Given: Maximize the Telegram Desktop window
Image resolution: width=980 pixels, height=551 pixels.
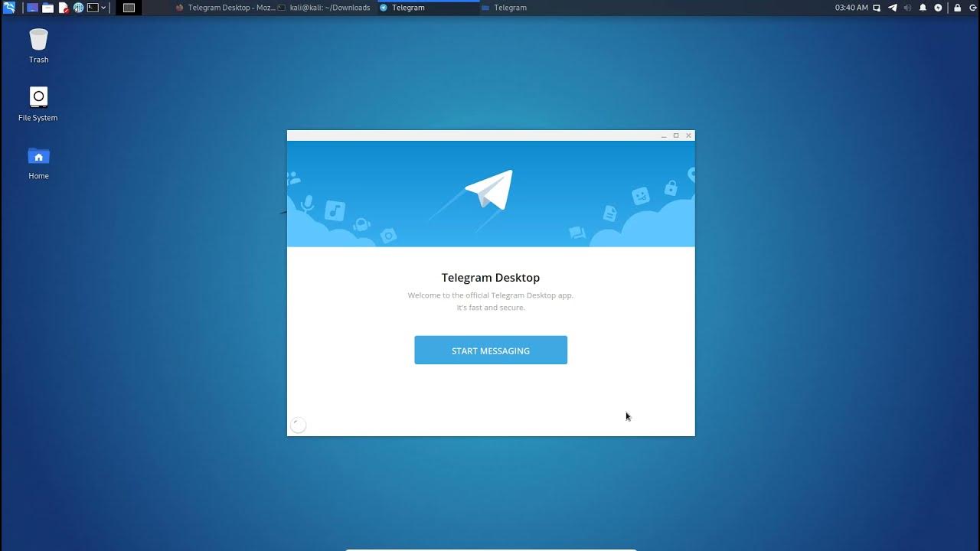Looking at the screenshot, I should pos(676,135).
